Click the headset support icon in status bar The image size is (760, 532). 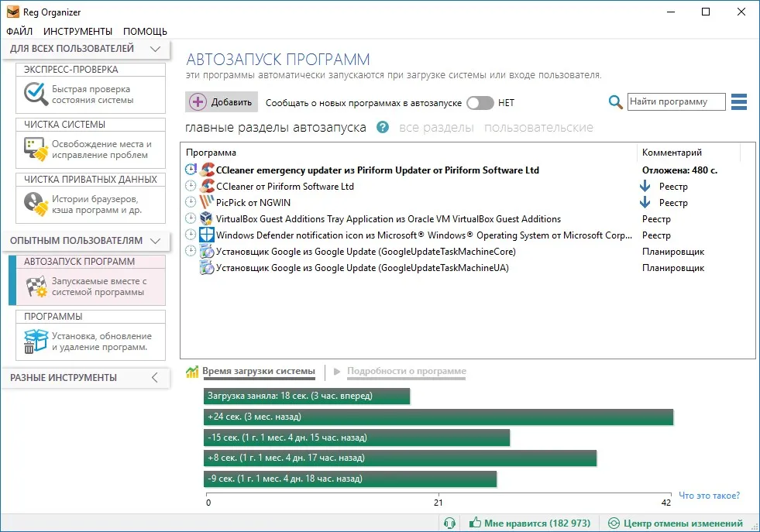coord(449,523)
